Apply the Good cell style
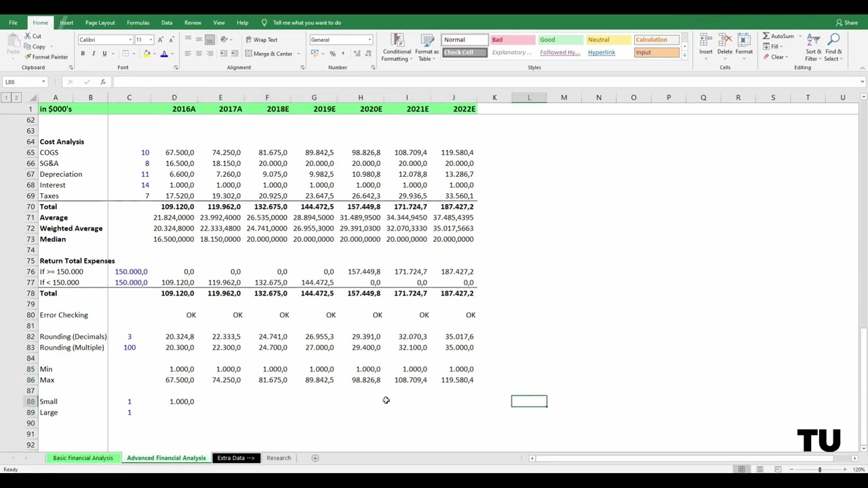The height and width of the screenshot is (488, 868). pyautogui.click(x=560, y=40)
